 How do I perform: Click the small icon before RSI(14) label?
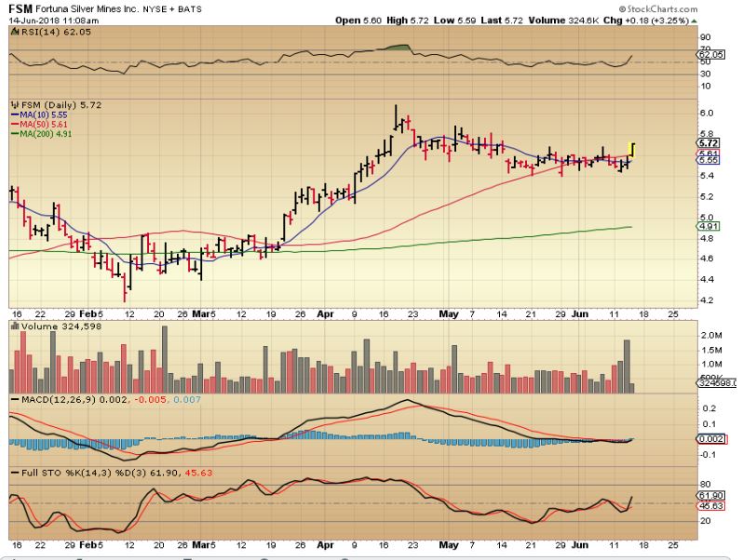(16, 32)
